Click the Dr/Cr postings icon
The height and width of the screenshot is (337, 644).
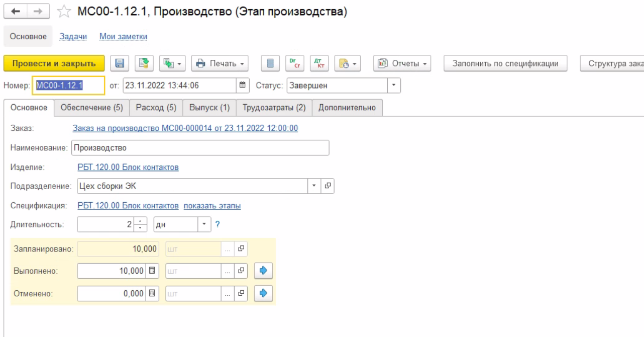(294, 63)
